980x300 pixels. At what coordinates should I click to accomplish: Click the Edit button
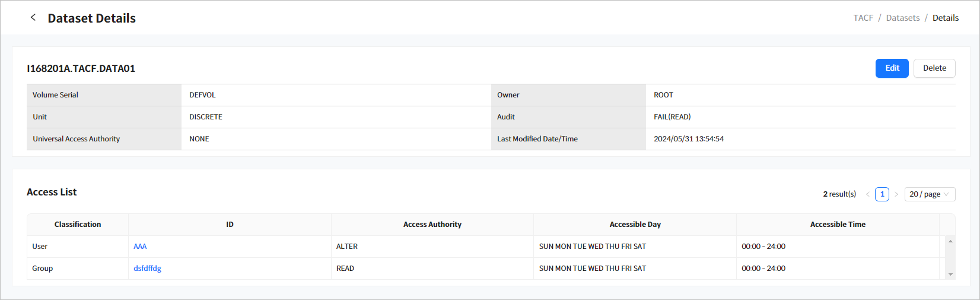point(892,68)
